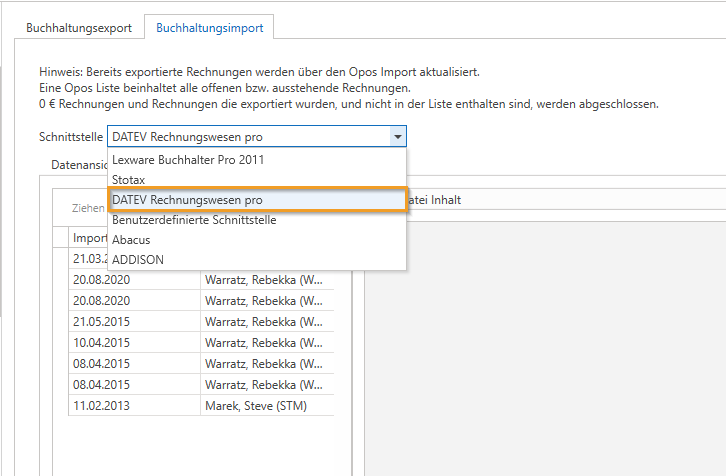Open the Datenansicht tab
Viewport: 726px width, 476px height.
tap(78, 163)
